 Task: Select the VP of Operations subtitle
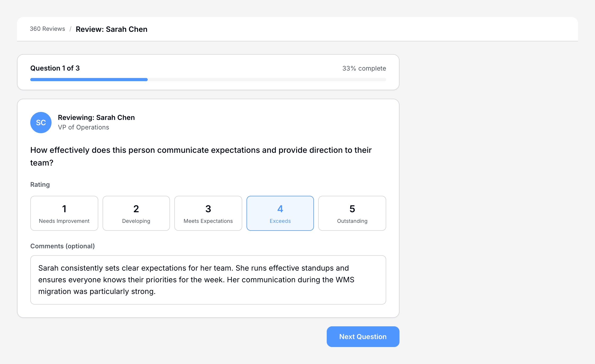pos(83,127)
